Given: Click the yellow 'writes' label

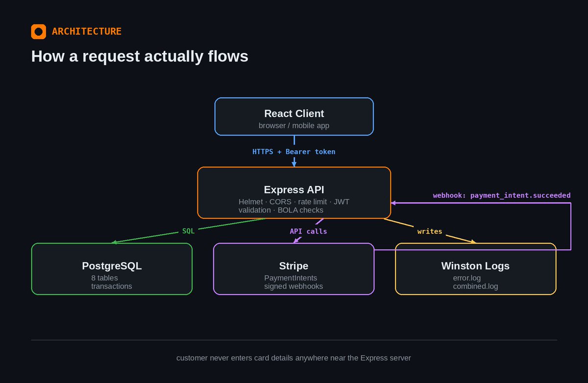Looking at the screenshot, I should coord(430,231).
